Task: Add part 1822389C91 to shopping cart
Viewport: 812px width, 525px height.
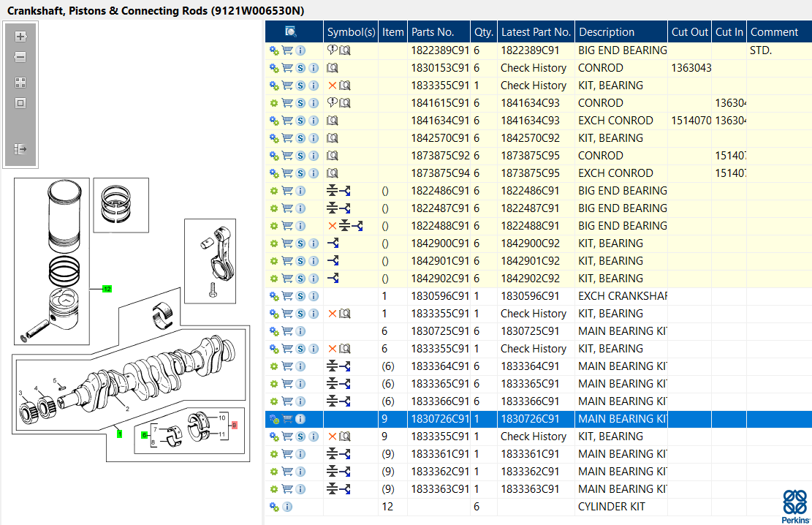Action: tap(287, 50)
